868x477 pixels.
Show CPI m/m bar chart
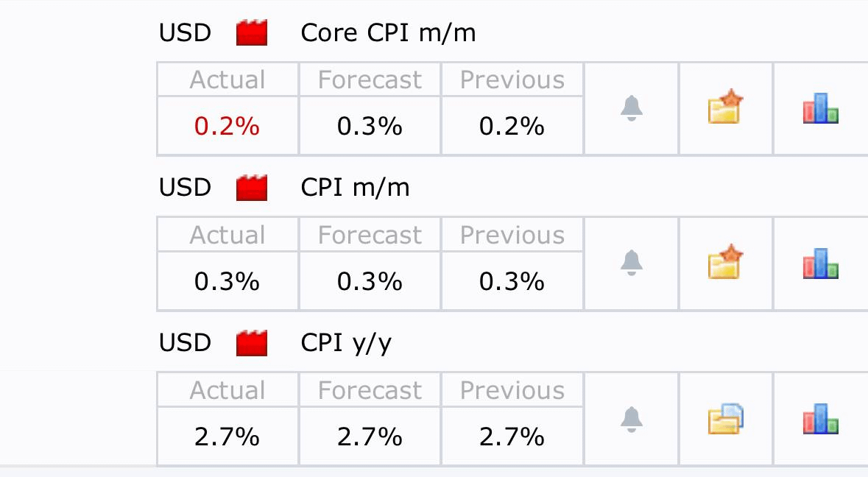pyautogui.click(x=820, y=263)
